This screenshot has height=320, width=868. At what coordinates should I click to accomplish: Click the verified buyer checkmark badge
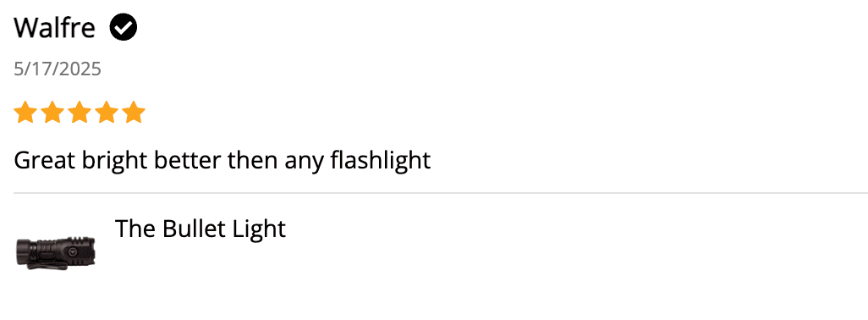[124, 28]
